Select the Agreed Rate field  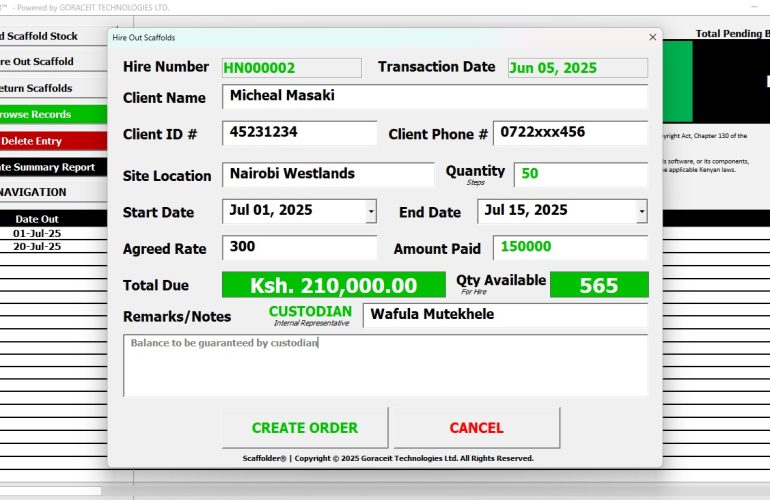click(x=299, y=248)
